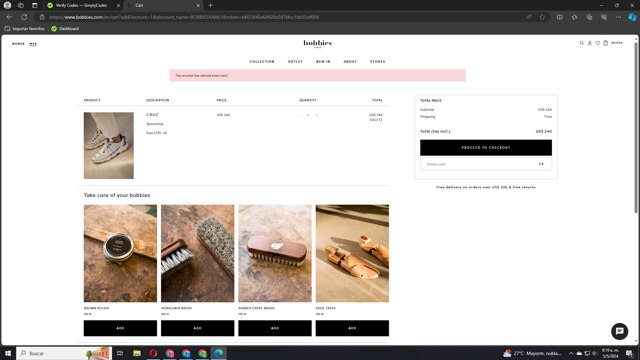Go back using the browser back arrow
The image size is (640, 360).
pos(9,17)
